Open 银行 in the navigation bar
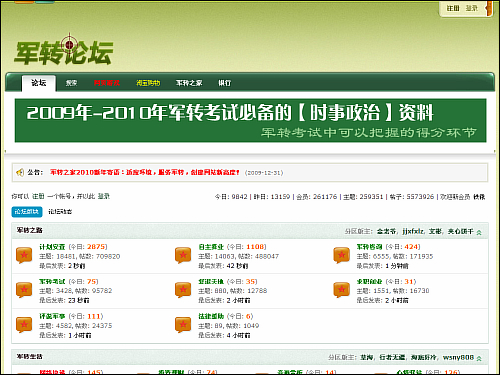Viewport: 500px width, 375px height. point(225,83)
